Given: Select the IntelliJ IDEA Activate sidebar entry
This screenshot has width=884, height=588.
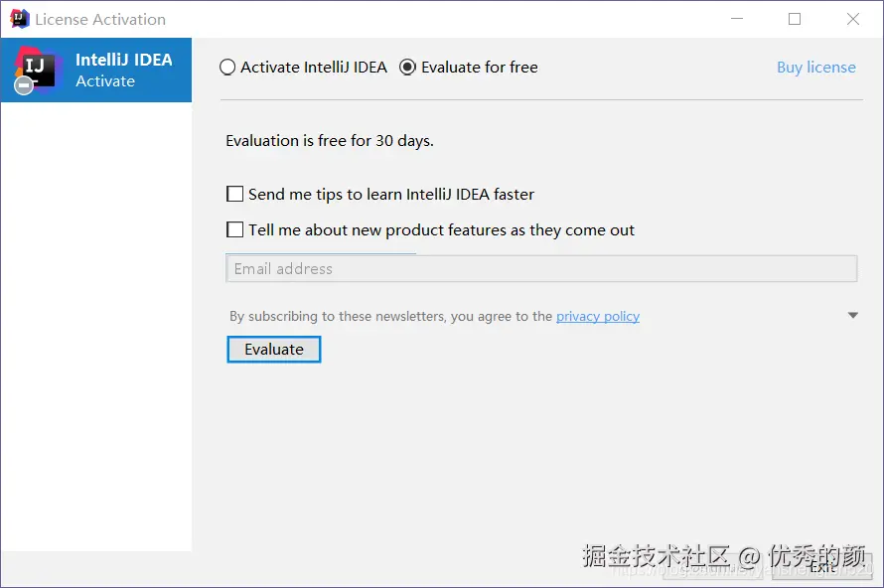Looking at the screenshot, I should click(123, 70).
